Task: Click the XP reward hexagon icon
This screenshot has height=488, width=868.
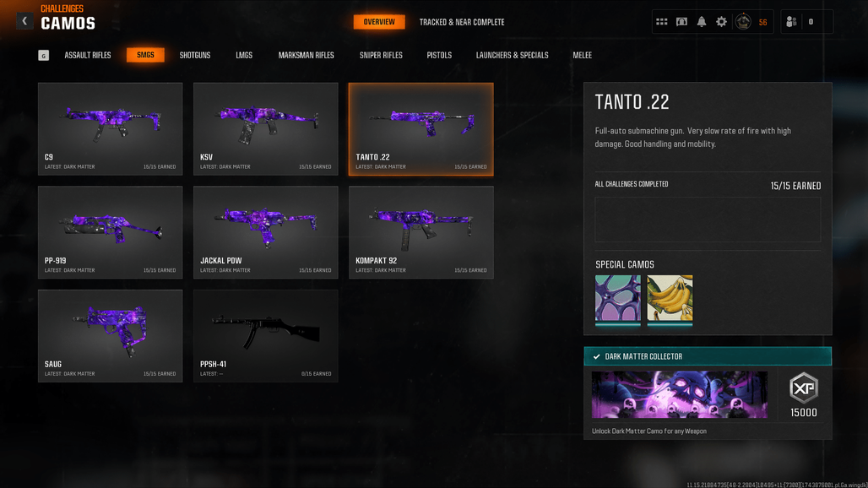Action: pyautogui.click(x=804, y=388)
